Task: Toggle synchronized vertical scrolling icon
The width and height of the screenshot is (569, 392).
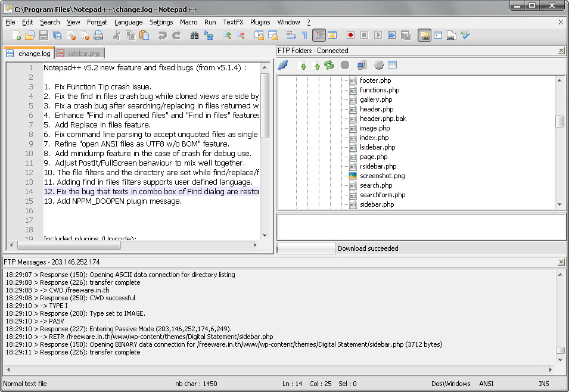Action: click(259, 35)
